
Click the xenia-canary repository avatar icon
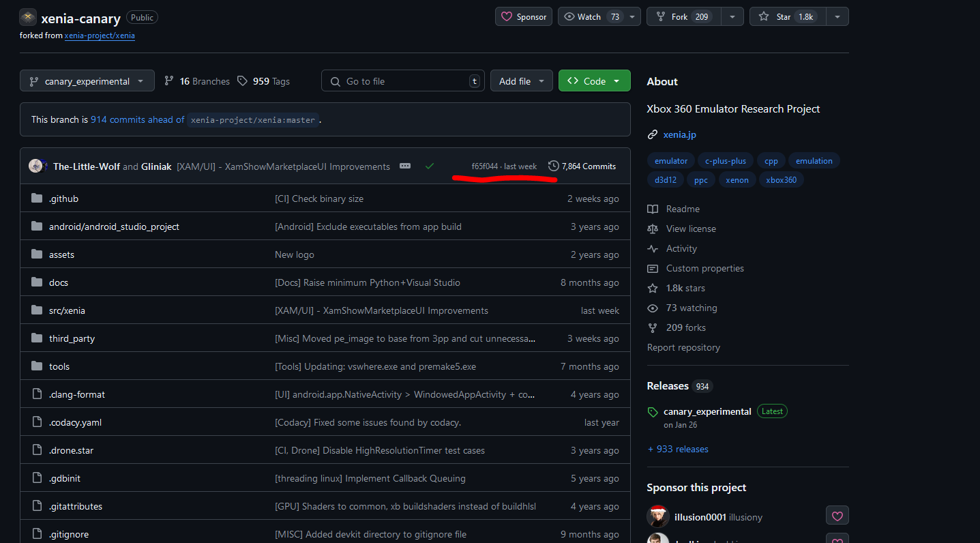pos(28,17)
